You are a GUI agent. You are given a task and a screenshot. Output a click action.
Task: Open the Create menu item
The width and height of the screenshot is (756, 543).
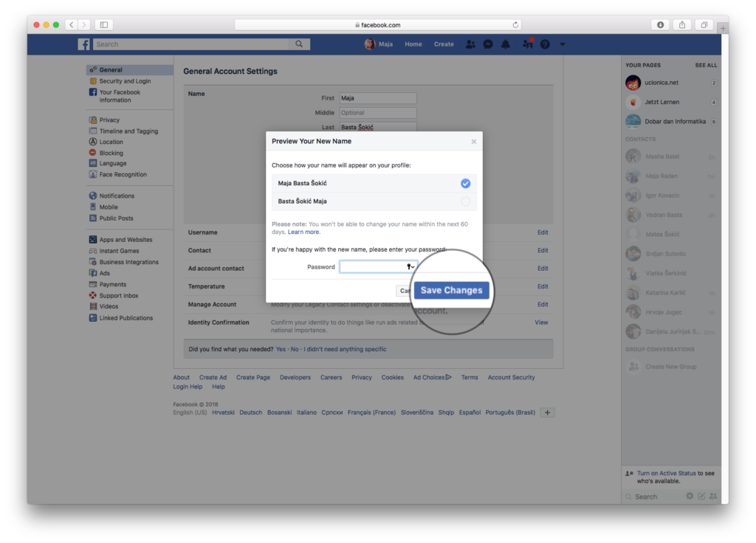pyautogui.click(x=444, y=44)
